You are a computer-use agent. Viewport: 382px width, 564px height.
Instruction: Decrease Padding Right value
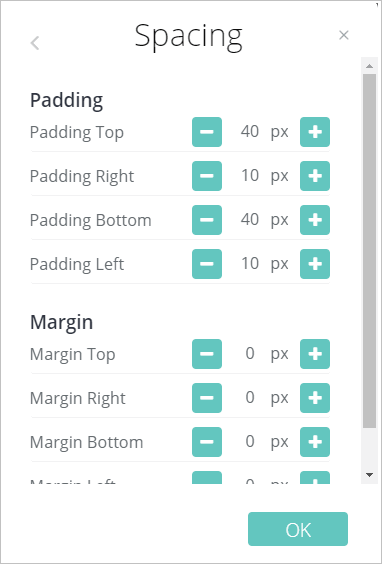[x=207, y=176]
